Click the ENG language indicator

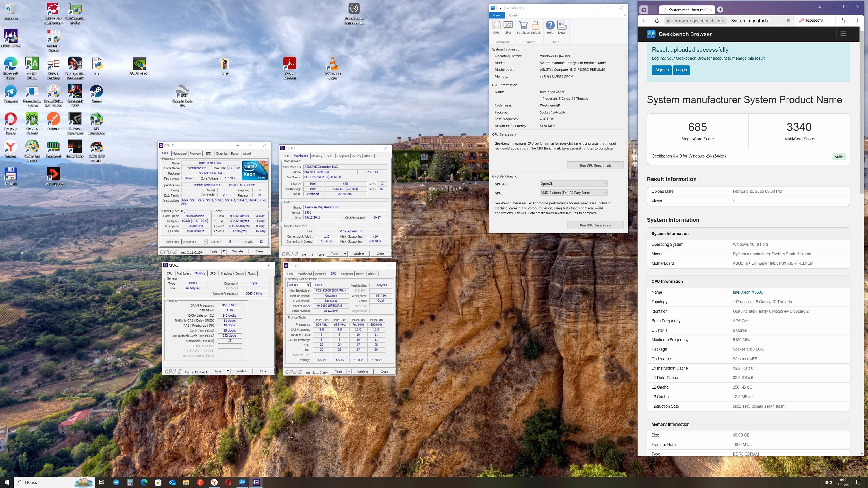[x=828, y=482]
